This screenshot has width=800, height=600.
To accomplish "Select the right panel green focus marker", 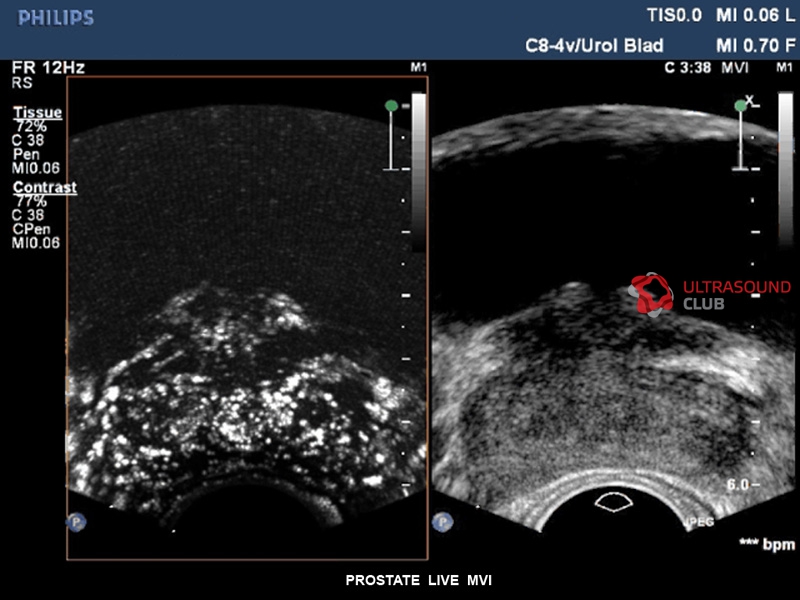I will click(741, 106).
